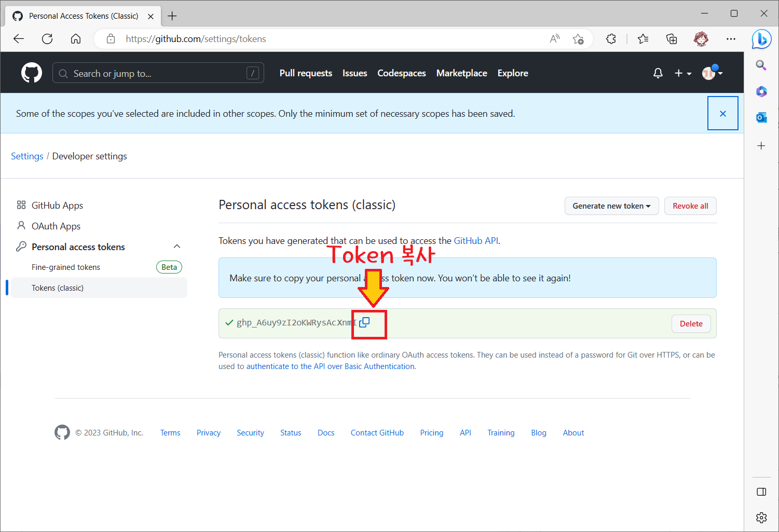The image size is (779, 532).
Task: Focus the Search or jump to field
Action: [158, 73]
